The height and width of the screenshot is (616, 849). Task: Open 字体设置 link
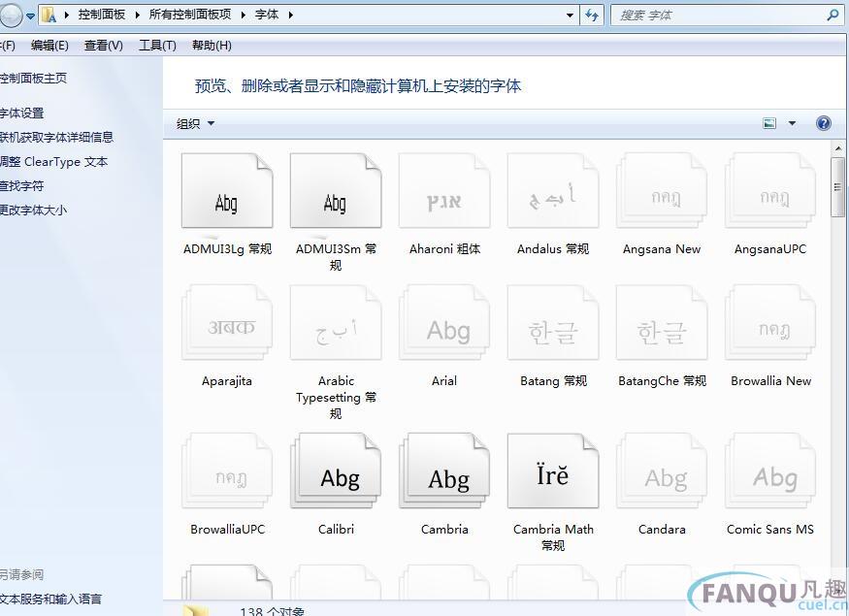21,113
